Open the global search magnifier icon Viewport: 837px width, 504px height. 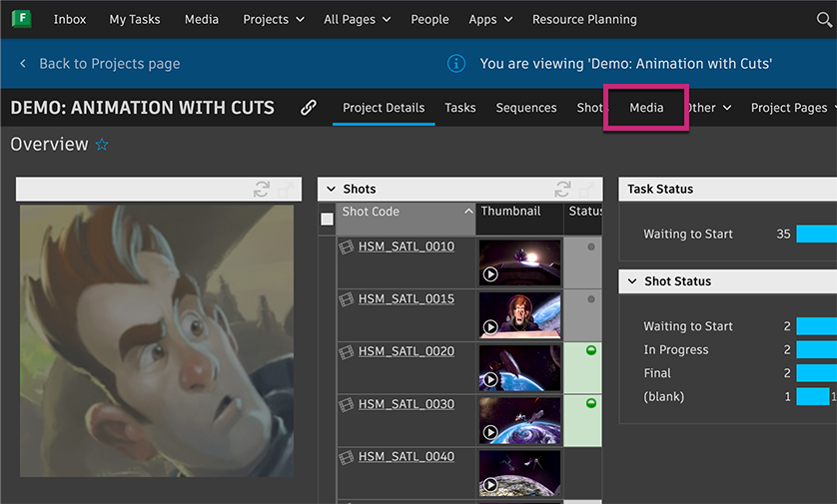tap(824, 20)
